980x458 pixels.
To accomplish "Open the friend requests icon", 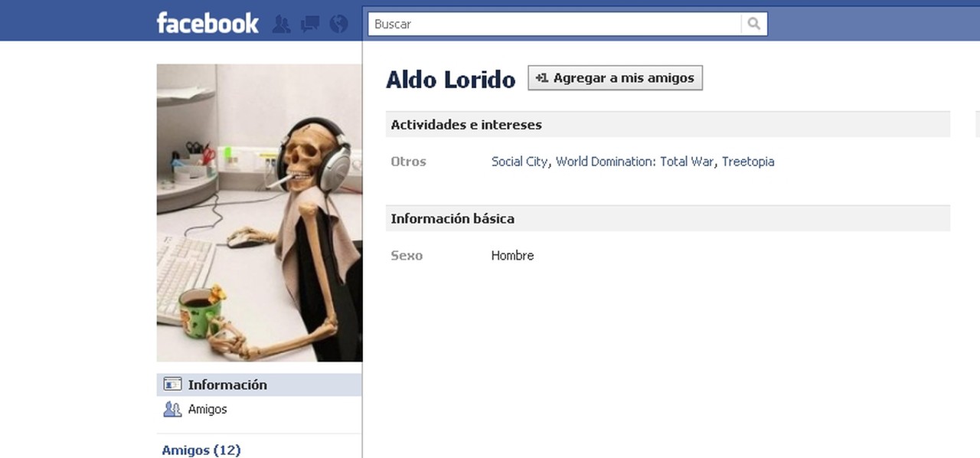I will pyautogui.click(x=281, y=24).
